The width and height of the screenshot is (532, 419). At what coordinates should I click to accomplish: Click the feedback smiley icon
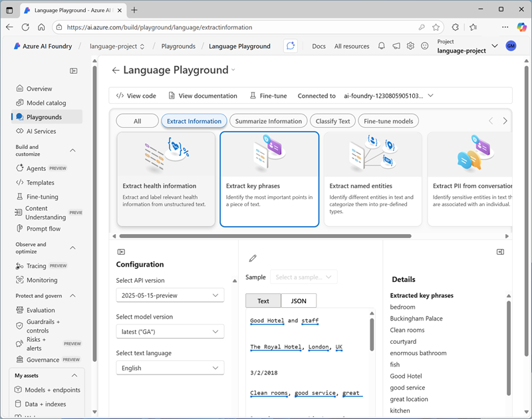pyautogui.click(x=424, y=46)
